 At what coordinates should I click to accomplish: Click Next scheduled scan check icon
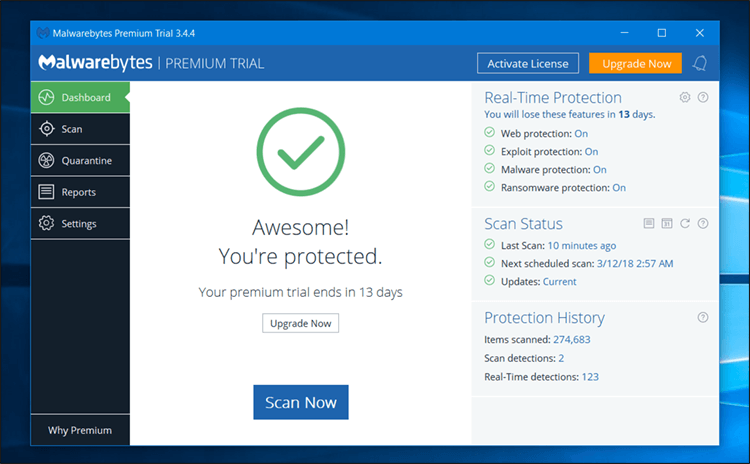pyautogui.click(x=489, y=263)
